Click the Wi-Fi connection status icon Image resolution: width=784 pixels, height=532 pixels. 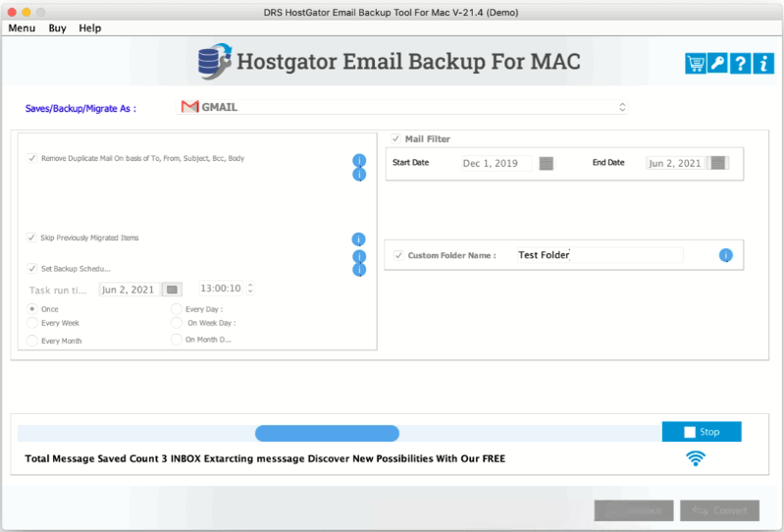[x=696, y=458]
